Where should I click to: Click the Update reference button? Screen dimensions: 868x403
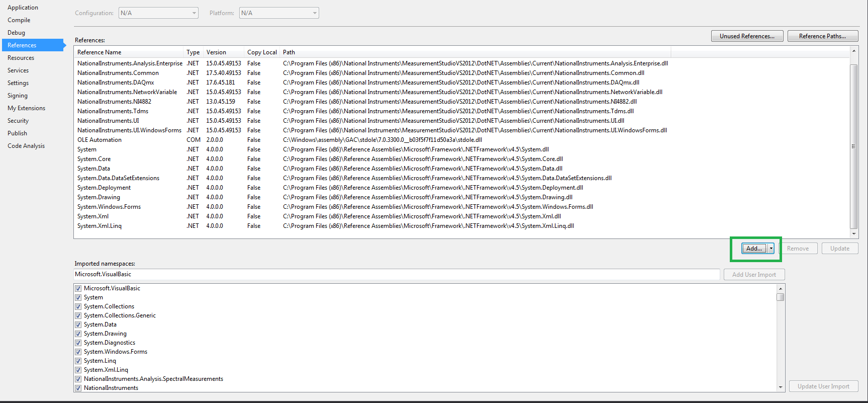[840, 249]
